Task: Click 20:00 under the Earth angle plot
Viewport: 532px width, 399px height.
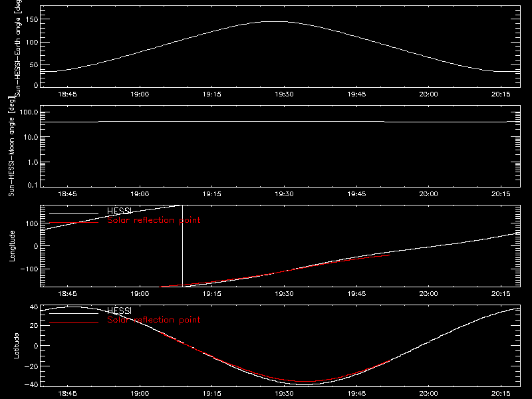Action: coord(428,94)
